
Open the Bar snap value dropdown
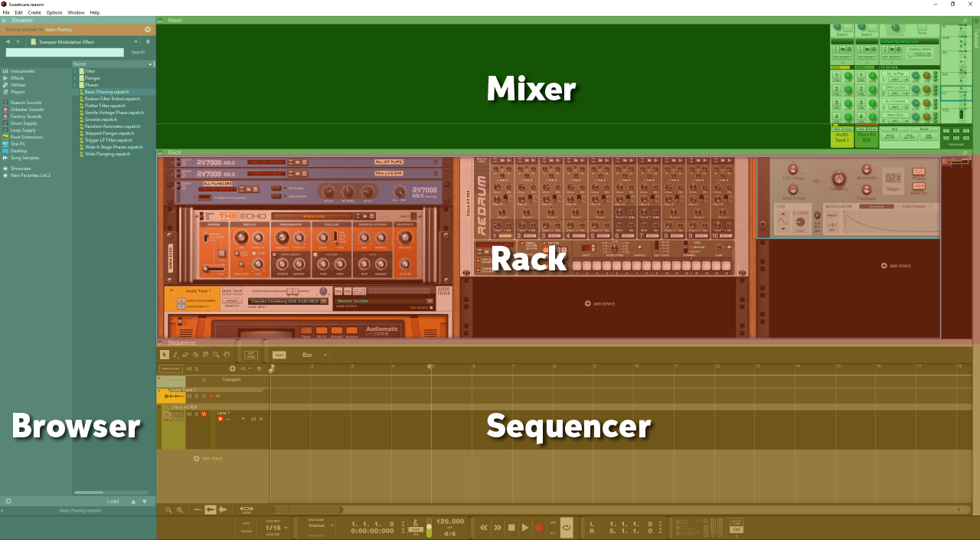click(x=315, y=355)
